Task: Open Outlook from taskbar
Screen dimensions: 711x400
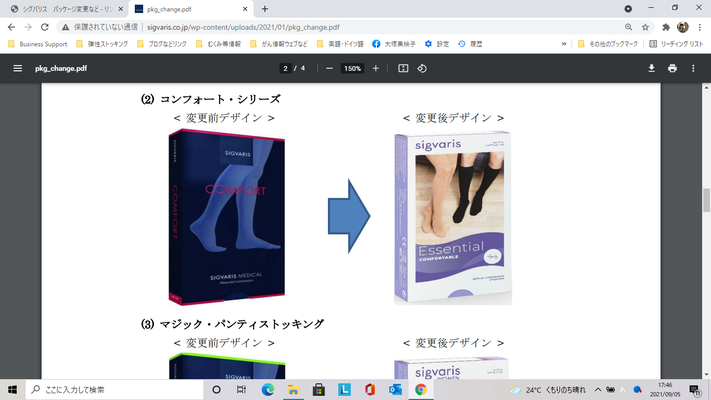Action: pos(395,390)
